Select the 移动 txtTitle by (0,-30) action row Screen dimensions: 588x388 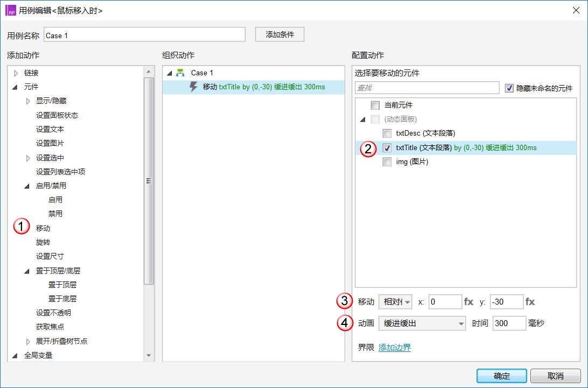pos(254,87)
